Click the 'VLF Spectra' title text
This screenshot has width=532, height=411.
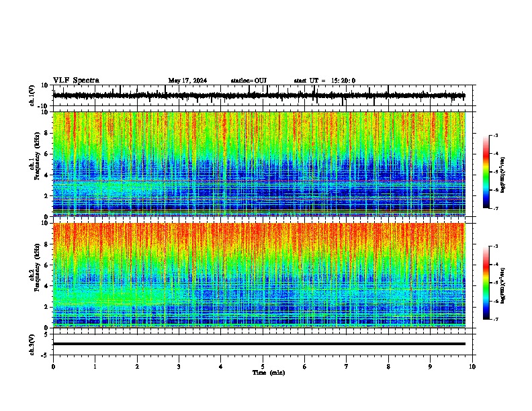76,81
